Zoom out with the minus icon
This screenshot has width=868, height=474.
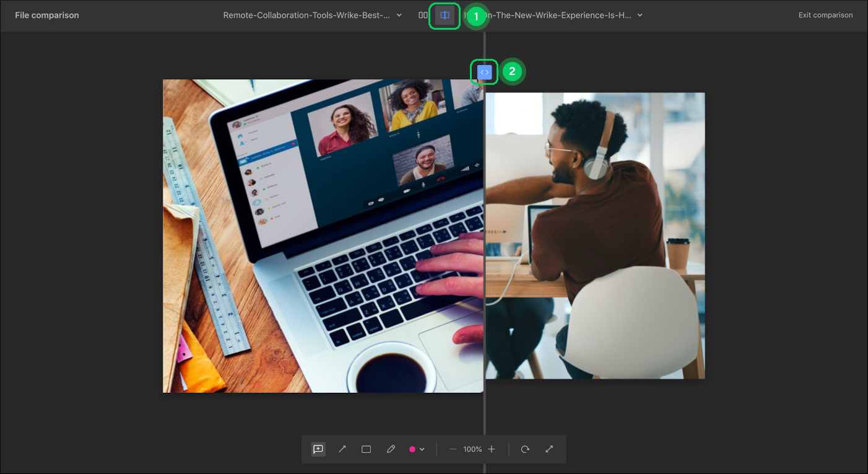pyautogui.click(x=453, y=449)
